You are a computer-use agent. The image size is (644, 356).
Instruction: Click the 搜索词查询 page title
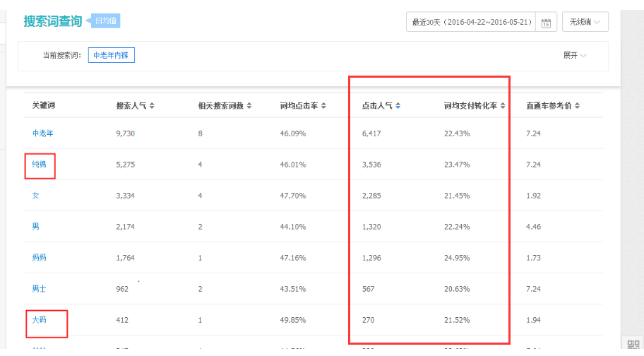53,21
